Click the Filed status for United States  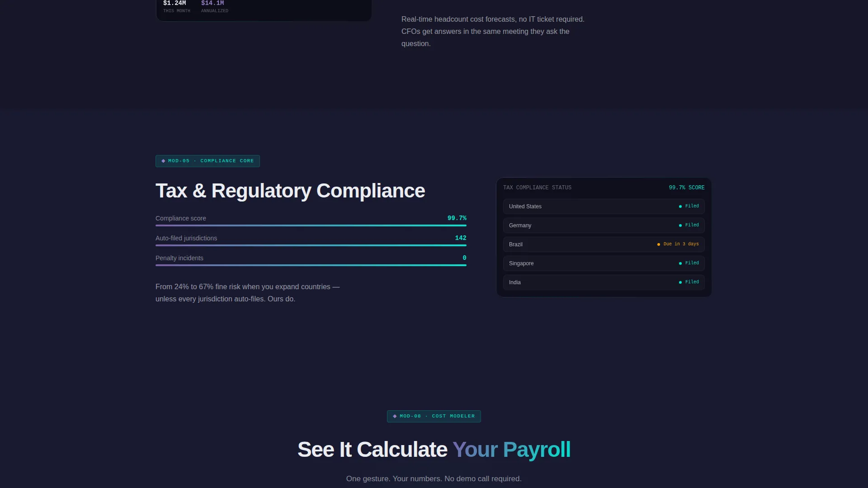point(692,206)
